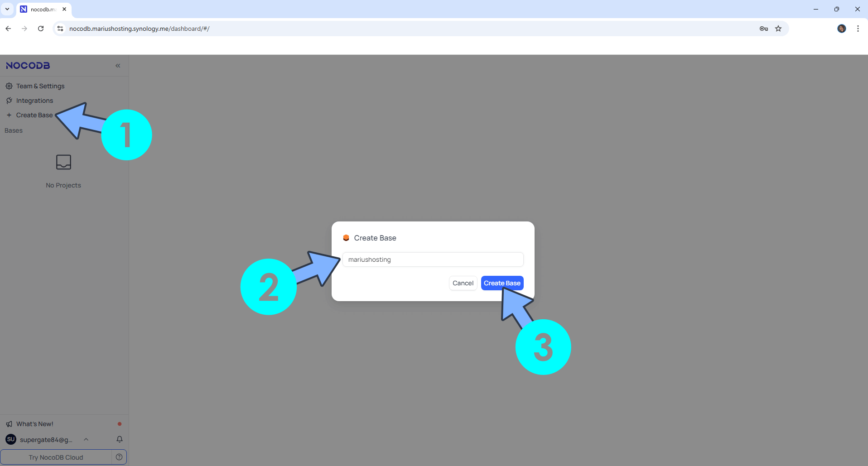
Task: Click the orange base icon in dialog
Action: (x=346, y=238)
